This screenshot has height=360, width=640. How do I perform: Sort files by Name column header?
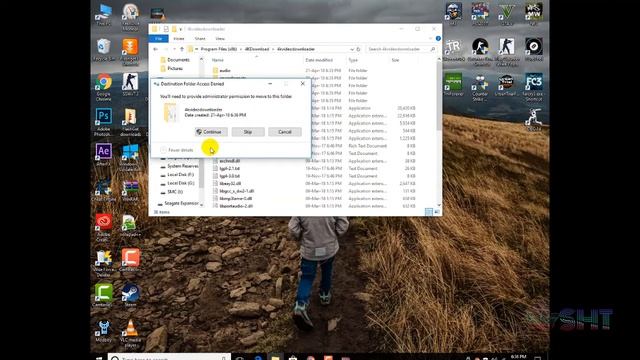[x=218, y=60]
